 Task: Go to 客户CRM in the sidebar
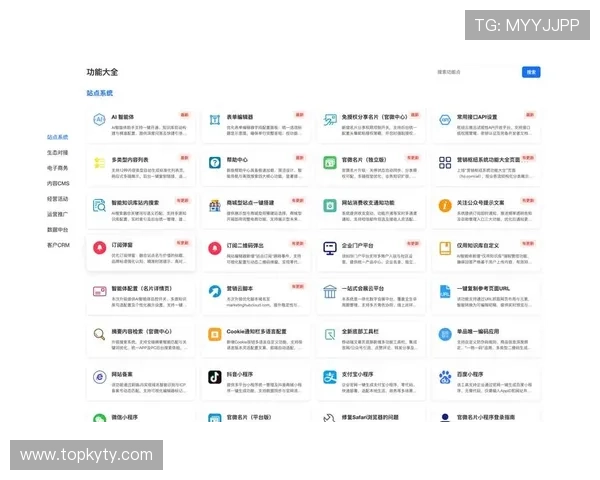point(58,245)
